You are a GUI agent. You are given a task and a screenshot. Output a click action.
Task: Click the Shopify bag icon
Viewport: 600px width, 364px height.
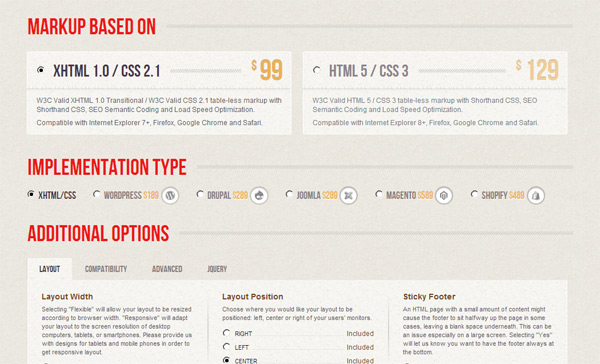click(536, 196)
